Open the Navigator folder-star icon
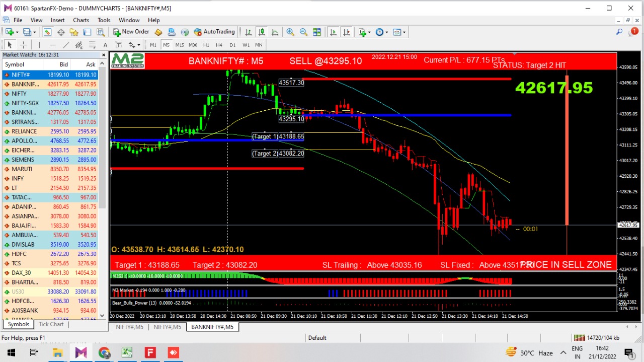 click(x=74, y=32)
